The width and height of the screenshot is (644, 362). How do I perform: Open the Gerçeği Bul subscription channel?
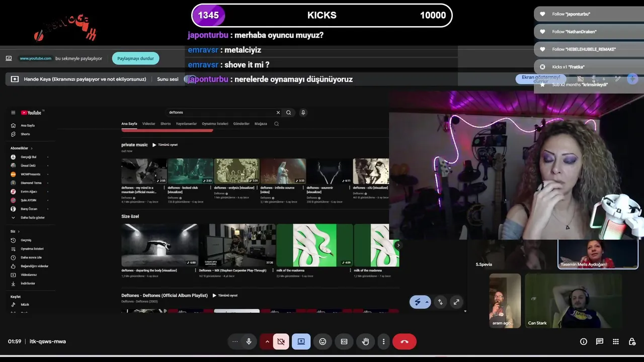pos(29,157)
